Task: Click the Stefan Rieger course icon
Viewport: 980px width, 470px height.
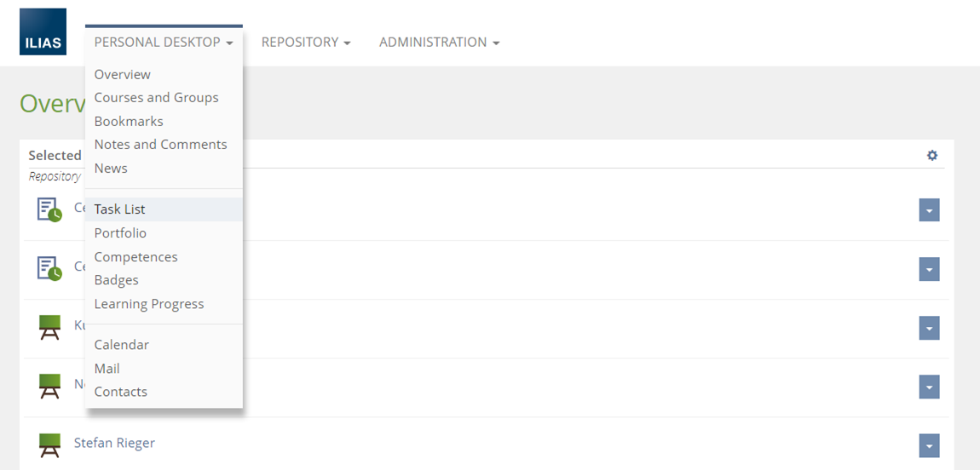Action: tap(50, 444)
